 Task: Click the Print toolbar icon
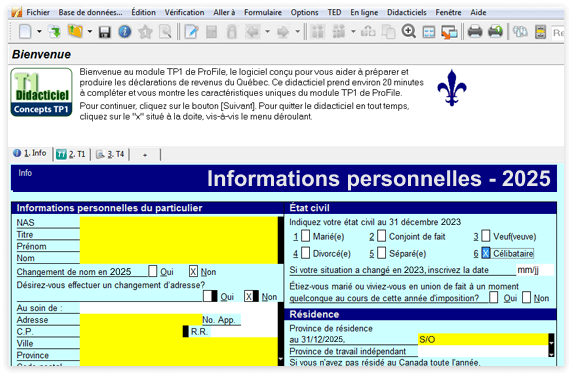pos(475,32)
